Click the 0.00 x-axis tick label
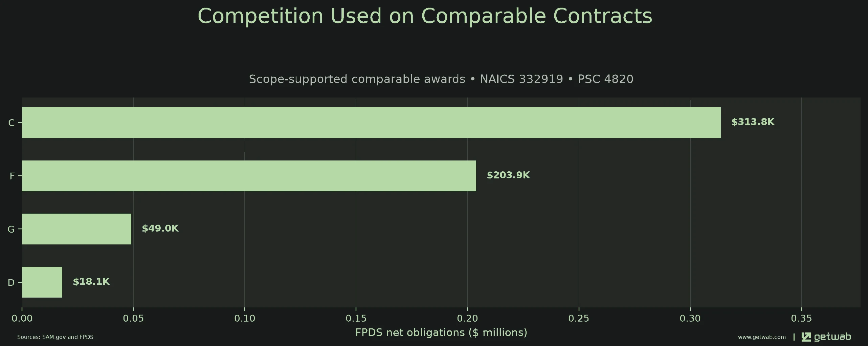The width and height of the screenshot is (868, 346). tap(22, 319)
